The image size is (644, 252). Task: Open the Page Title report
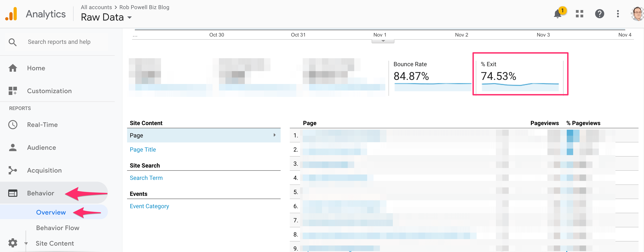click(x=143, y=149)
